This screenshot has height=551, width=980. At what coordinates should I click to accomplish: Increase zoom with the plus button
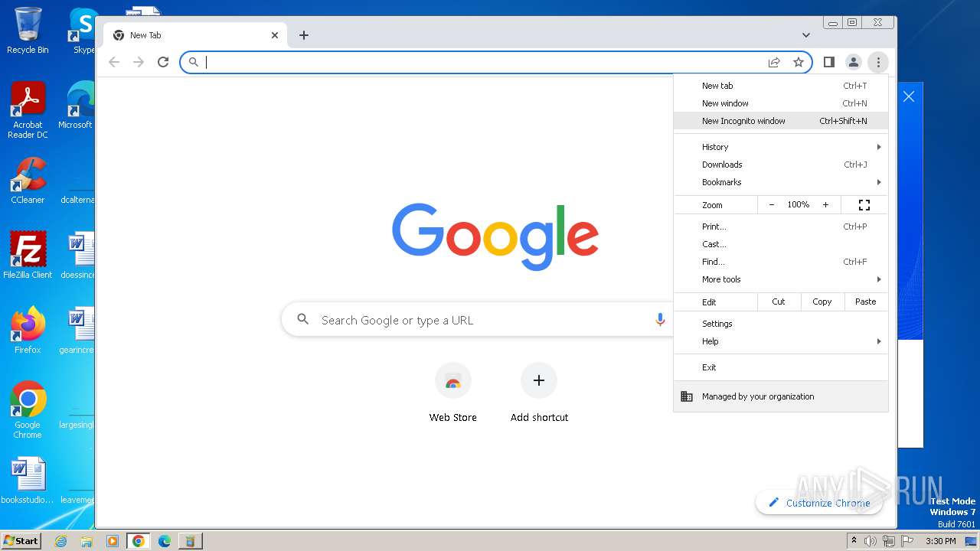(x=825, y=205)
